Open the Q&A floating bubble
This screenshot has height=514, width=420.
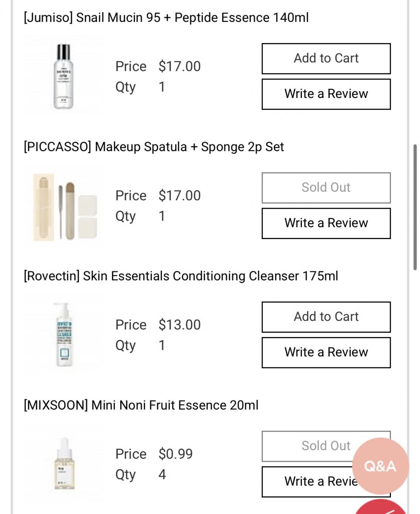pos(380,466)
